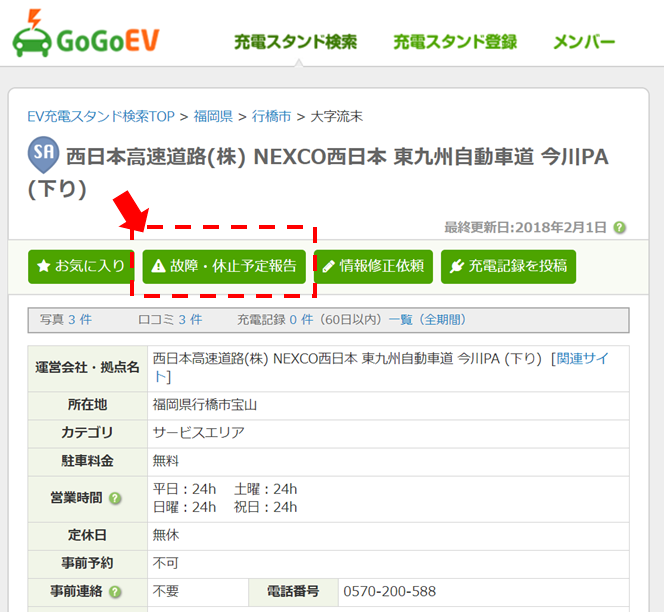
Task: Select 日曜:24h hours text
Action: tap(185, 507)
